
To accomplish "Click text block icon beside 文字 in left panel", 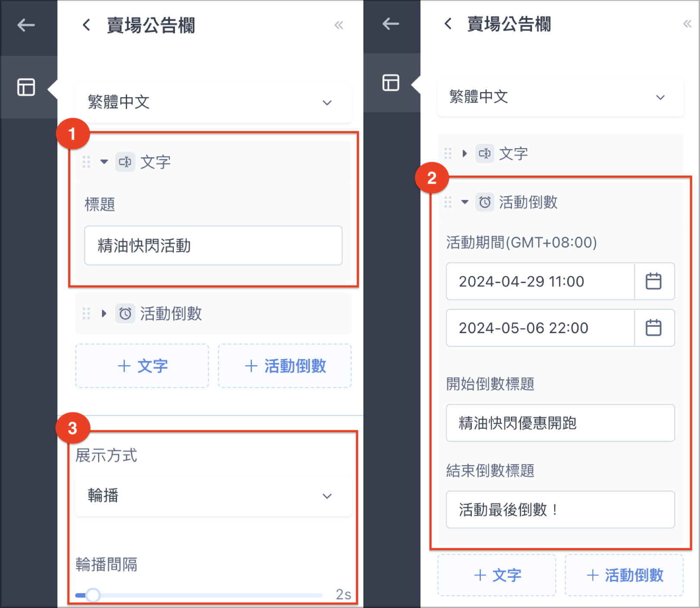I will point(125,162).
